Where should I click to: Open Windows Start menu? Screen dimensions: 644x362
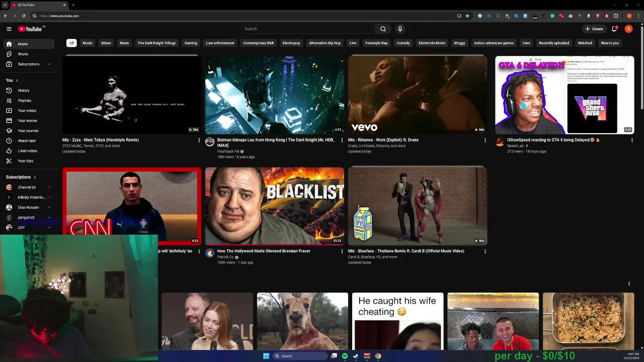tap(266, 356)
